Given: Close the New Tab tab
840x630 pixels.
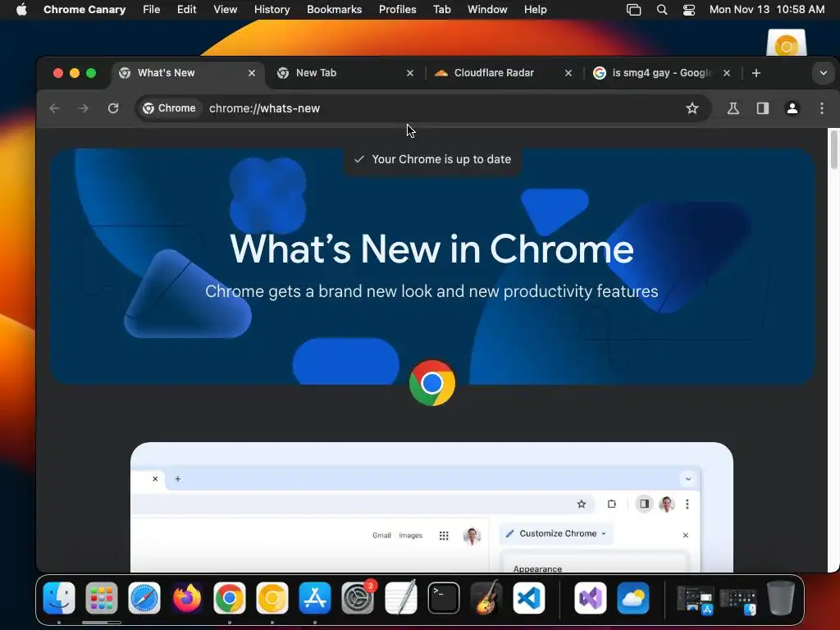Looking at the screenshot, I should (410, 73).
